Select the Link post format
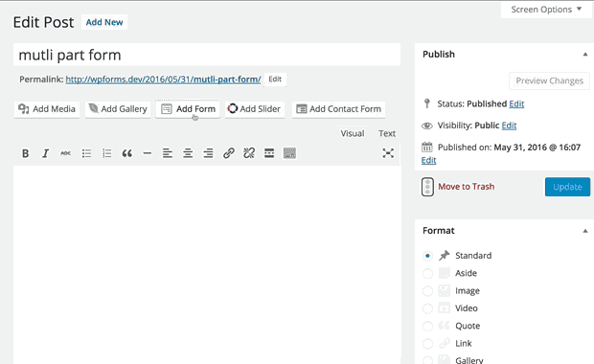Screen dimensions: 594x364 [x=427, y=344]
